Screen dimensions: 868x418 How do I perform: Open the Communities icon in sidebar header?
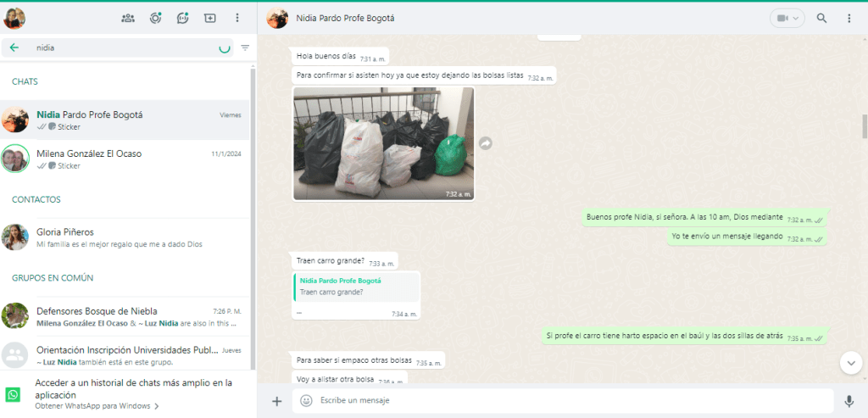click(128, 18)
